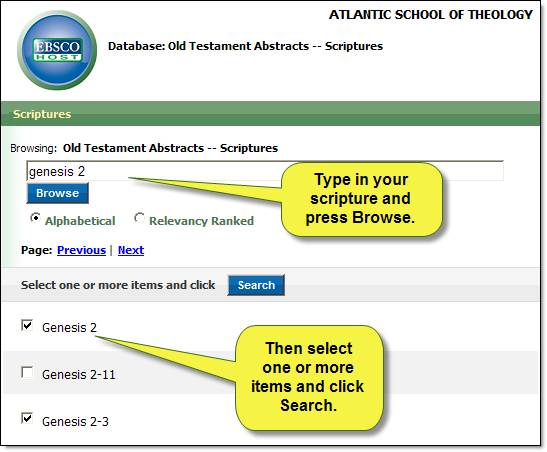The width and height of the screenshot is (547, 452).
Task: Click the Browsing Old Testament Abstracts label
Action: 144,148
